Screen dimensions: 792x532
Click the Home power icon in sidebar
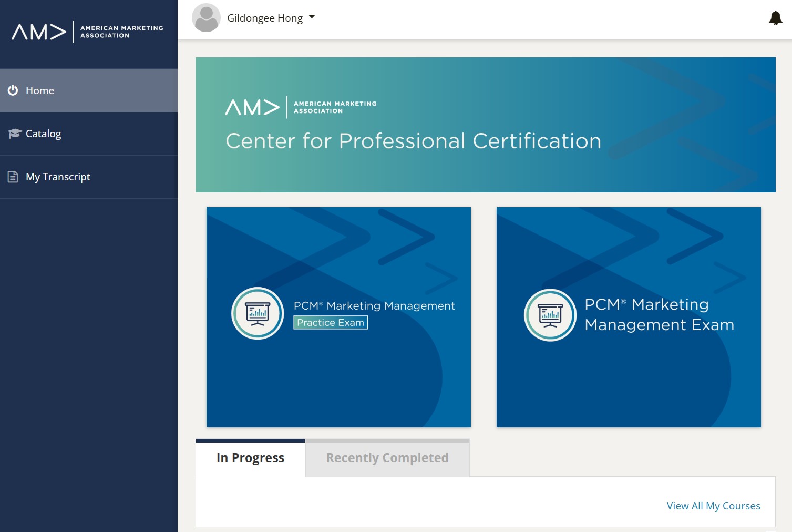[x=13, y=90]
